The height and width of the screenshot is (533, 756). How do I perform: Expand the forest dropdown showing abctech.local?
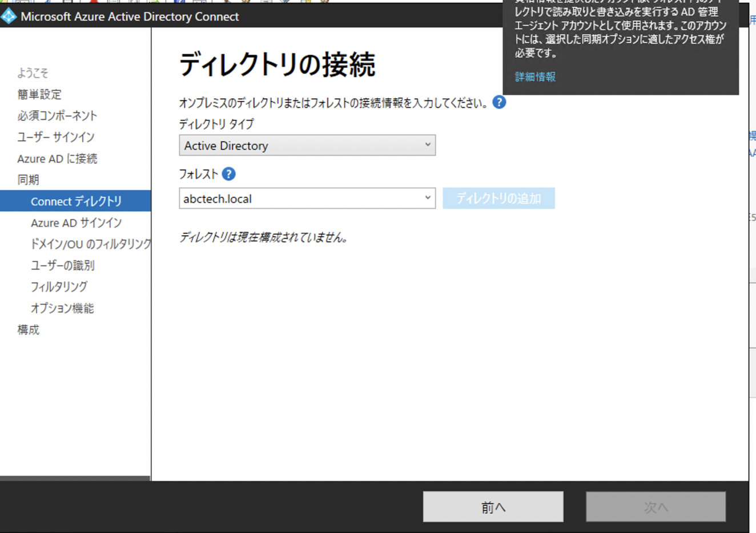[x=428, y=198]
